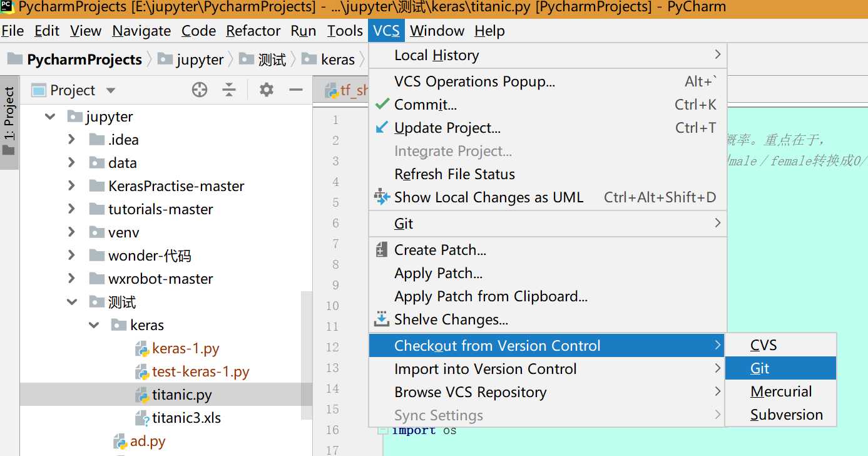Click the fold marker beside import os

pyautogui.click(x=382, y=430)
